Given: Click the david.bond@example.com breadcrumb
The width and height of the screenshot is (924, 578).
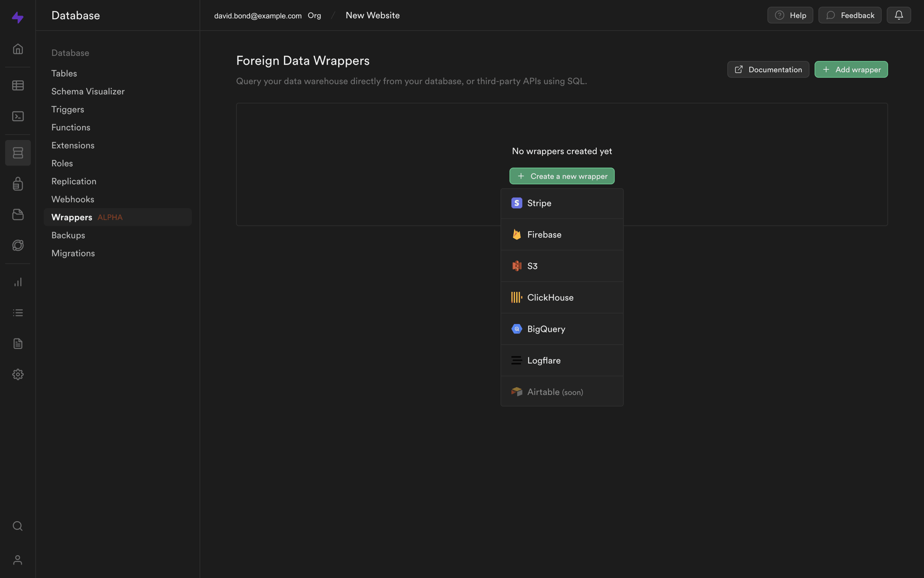Looking at the screenshot, I should (x=258, y=15).
